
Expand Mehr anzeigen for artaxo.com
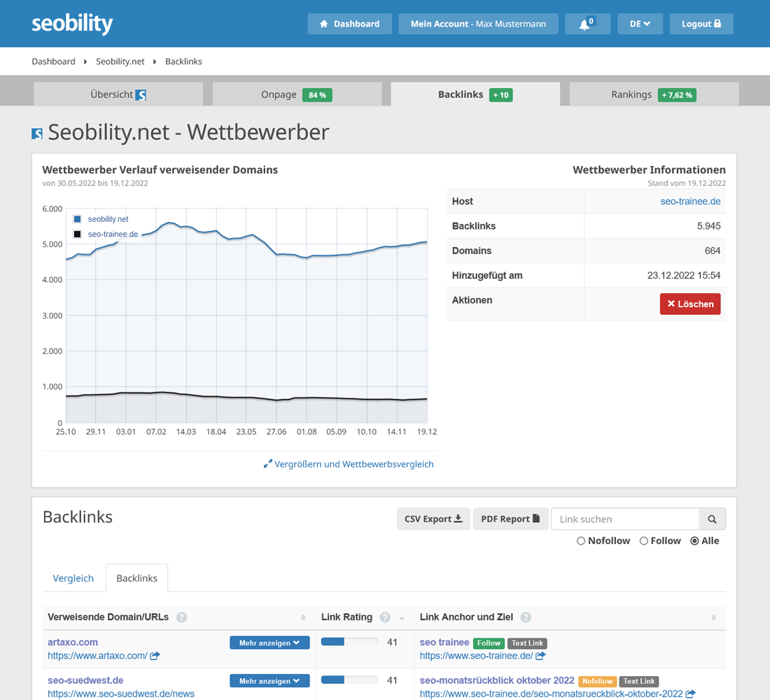point(269,643)
